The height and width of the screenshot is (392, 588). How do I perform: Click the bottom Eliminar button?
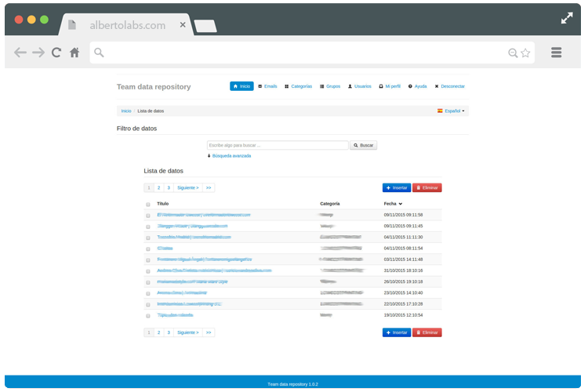(426, 332)
